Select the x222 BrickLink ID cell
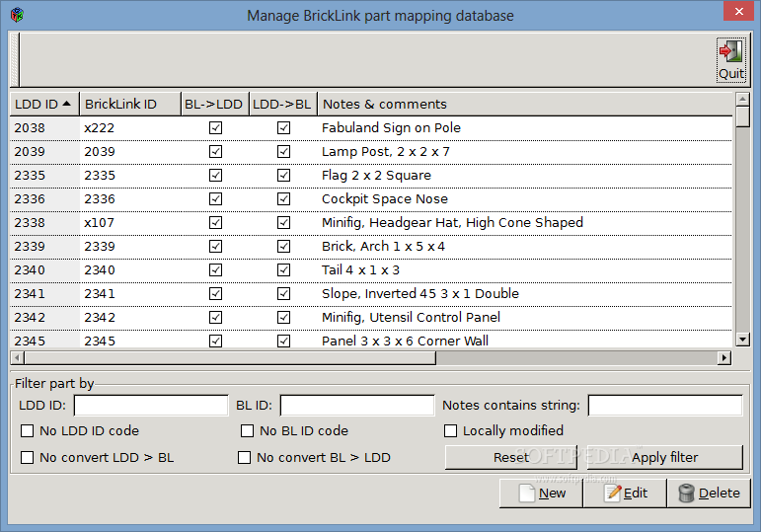 click(130, 127)
